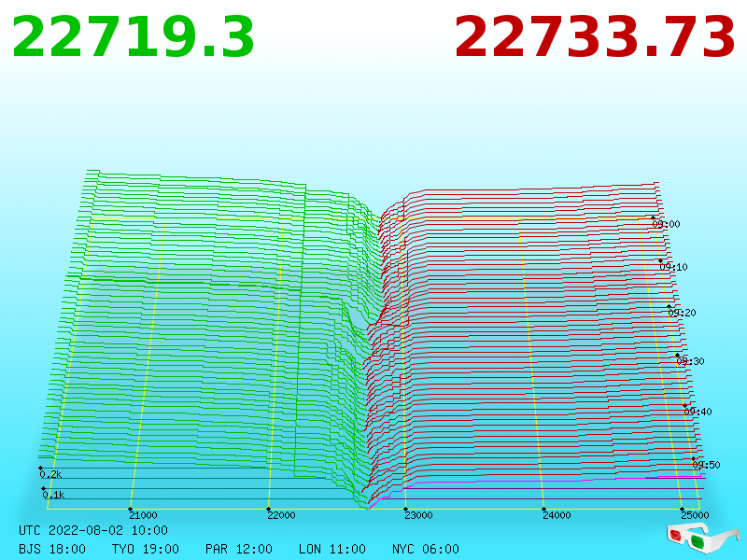Click the 23000 price axis label

pos(418,515)
